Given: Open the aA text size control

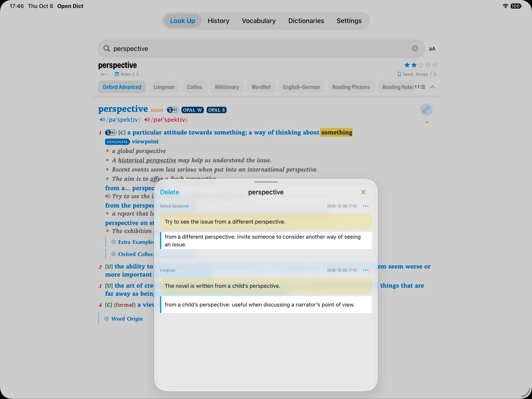Looking at the screenshot, I should click(432, 49).
